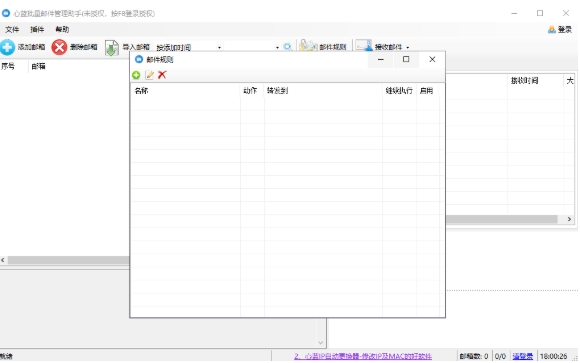
Task: Add a rule with the green plus icon
Action: pyautogui.click(x=136, y=75)
